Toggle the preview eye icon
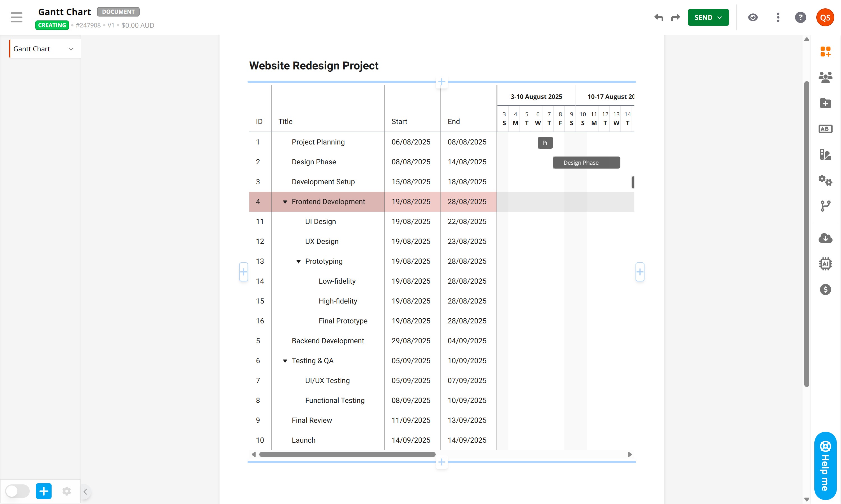The height and width of the screenshot is (504, 841). pyautogui.click(x=753, y=17)
